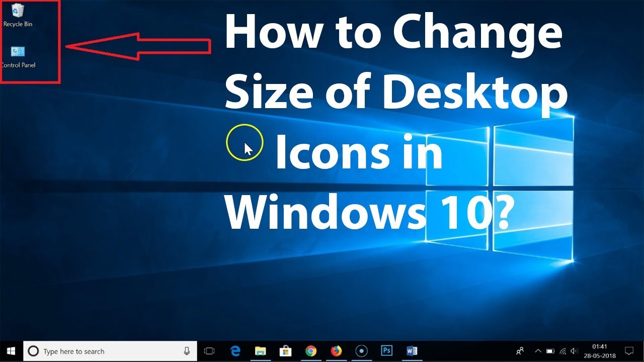The width and height of the screenshot is (644, 362).
Task: Open File Explorer from the taskbar
Action: coord(260,351)
